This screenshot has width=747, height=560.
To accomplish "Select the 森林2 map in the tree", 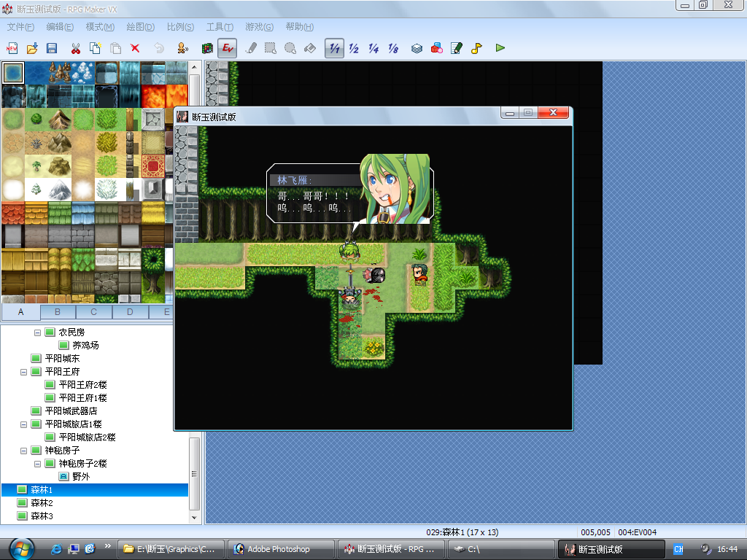I will point(42,503).
